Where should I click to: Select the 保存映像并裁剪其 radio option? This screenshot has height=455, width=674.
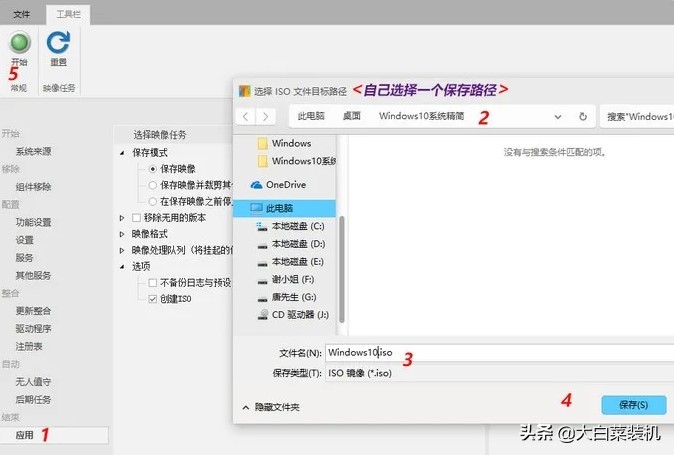pos(153,185)
